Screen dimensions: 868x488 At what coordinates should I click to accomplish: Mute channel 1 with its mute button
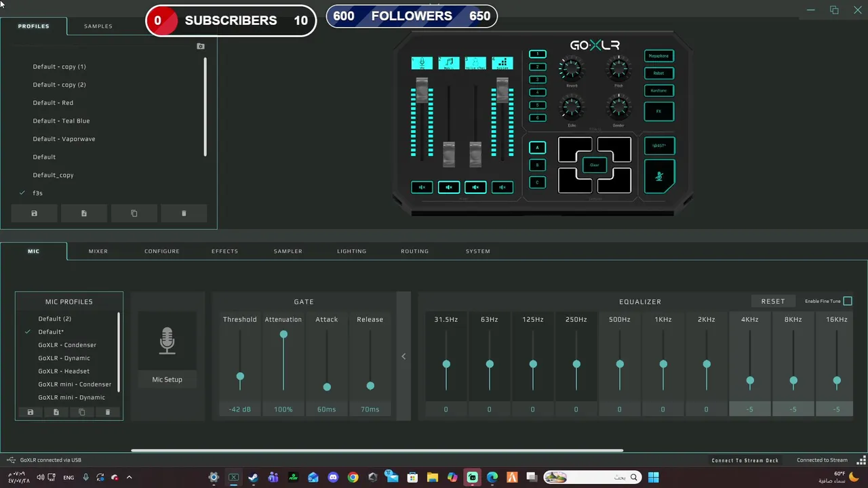[422, 187]
